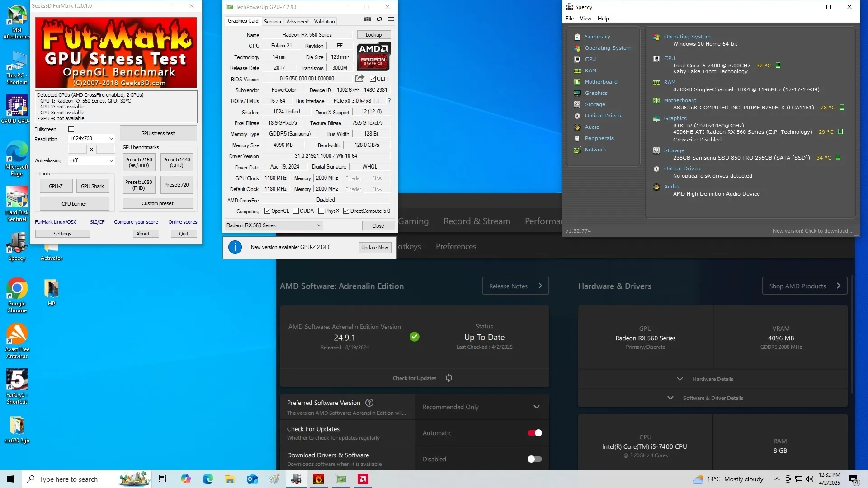The height and width of the screenshot is (488, 868).
Task: Click the AMD Radeon logo in GPU-Z
Action: (x=373, y=56)
